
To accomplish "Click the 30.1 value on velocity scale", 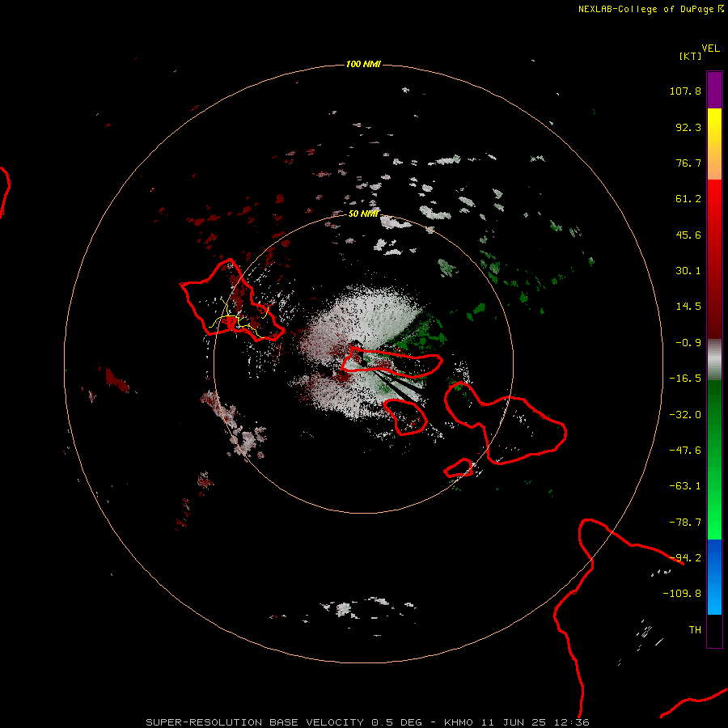I will 688,271.
